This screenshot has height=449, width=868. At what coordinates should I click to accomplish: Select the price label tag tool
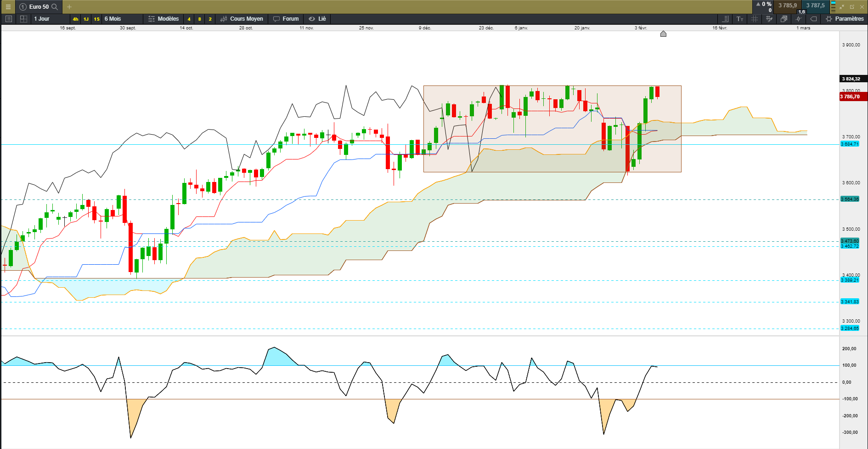pos(813,19)
